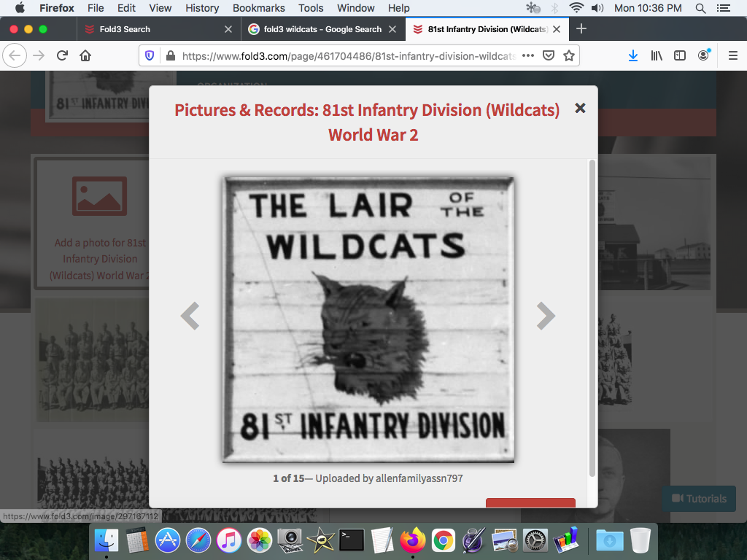Click the Lair of the Wildcats image

[368, 319]
